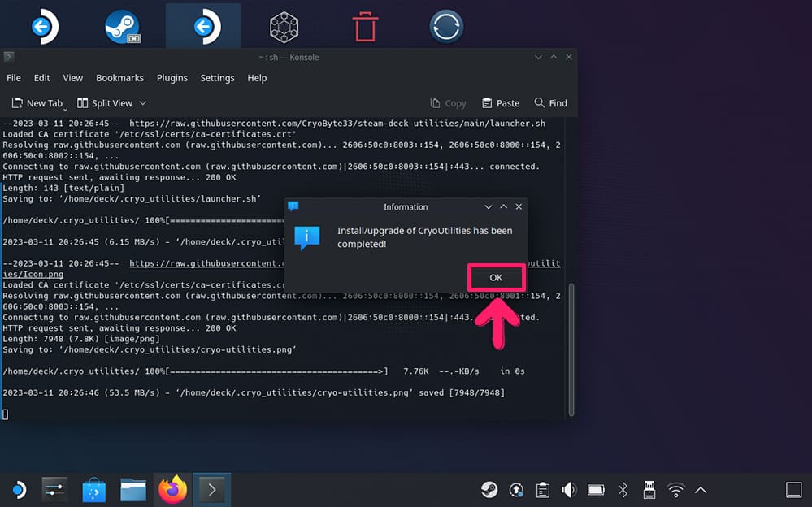
Task: Open the clipboard tray icon
Action: click(543, 490)
